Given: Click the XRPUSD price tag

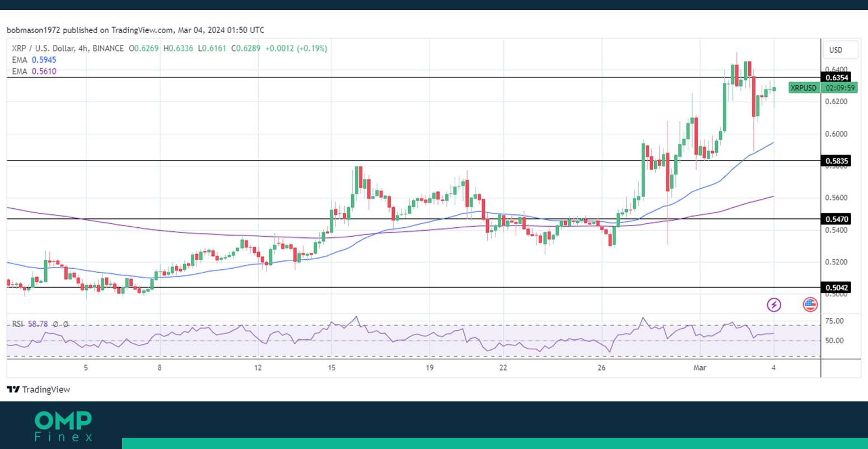Looking at the screenshot, I should tap(804, 87).
